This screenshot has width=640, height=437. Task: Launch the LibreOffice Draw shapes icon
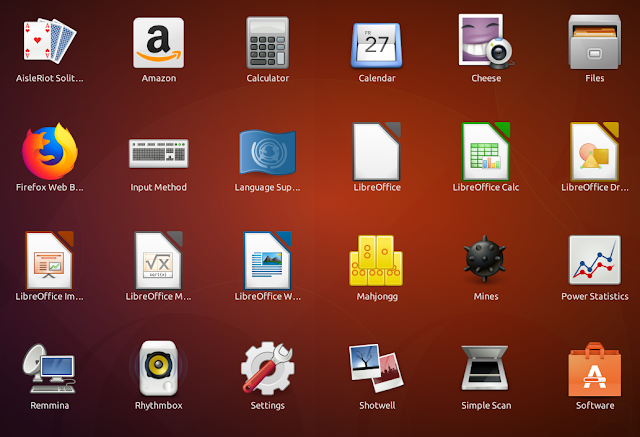(595, 151)
